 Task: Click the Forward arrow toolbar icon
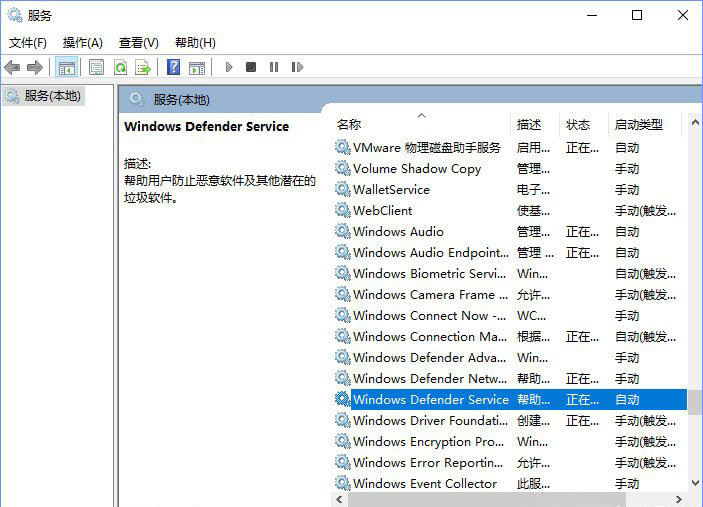(35, 67)
